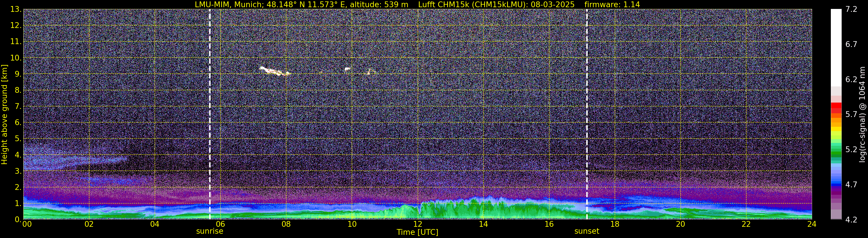Click the height axis tick '3.'
This screenshot has height=238, width=868.
point(18,171)
